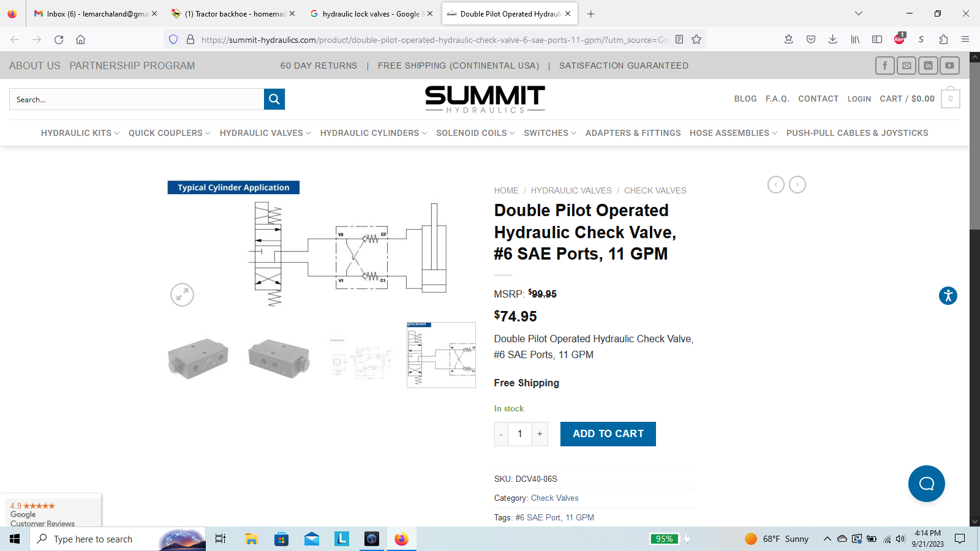The image size is (980, 551).
Task: Switch to hydraulic lock valves Google tab
Action: point(371,13)
